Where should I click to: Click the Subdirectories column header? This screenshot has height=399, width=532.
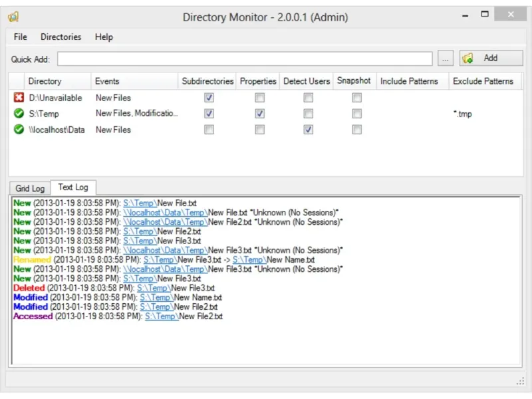207,81
